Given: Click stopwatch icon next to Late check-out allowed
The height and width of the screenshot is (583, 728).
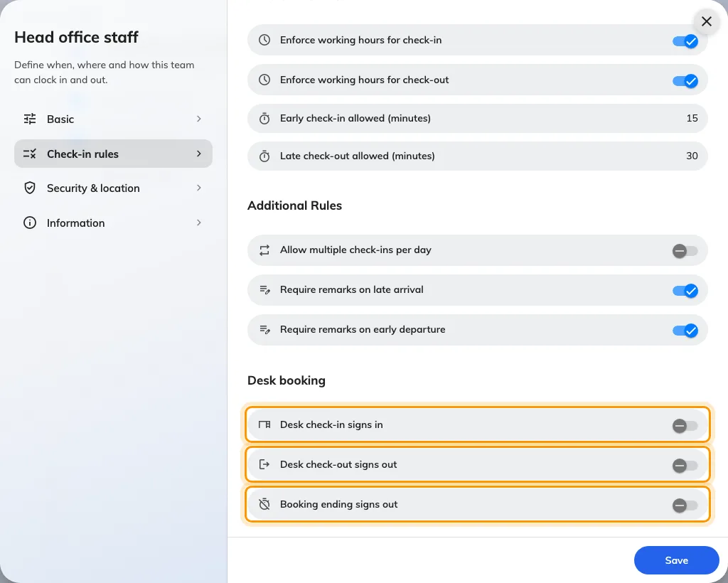Looking at the screenshot, I should (x=264, y=156).
